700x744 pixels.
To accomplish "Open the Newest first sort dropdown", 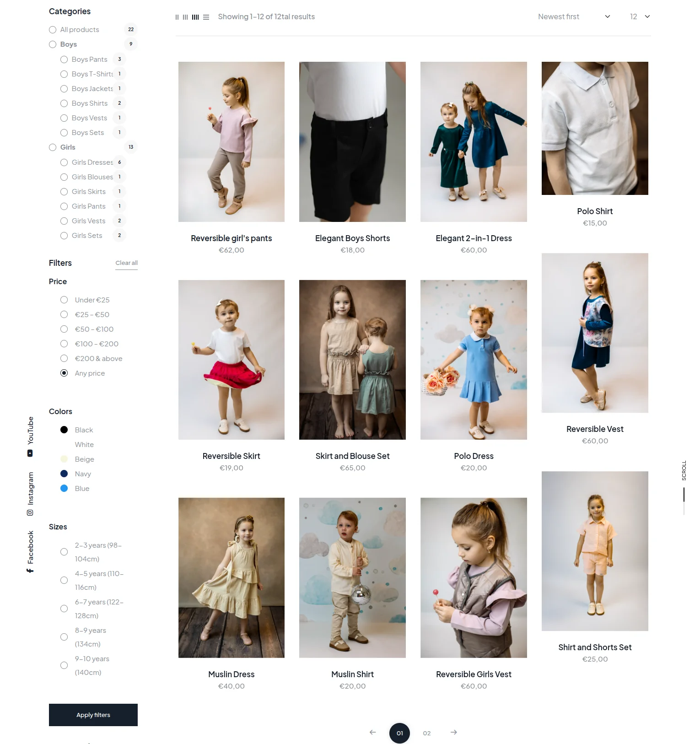I will (574, 16).
